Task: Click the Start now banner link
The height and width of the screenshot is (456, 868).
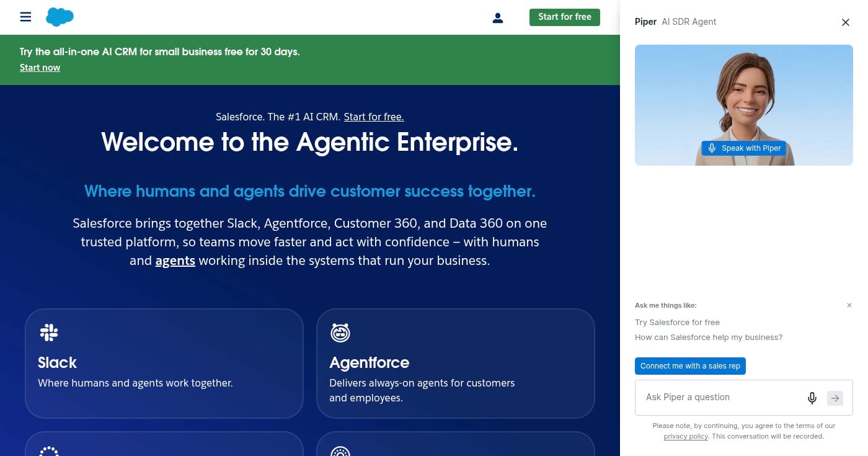Action: tap(40, 68)
